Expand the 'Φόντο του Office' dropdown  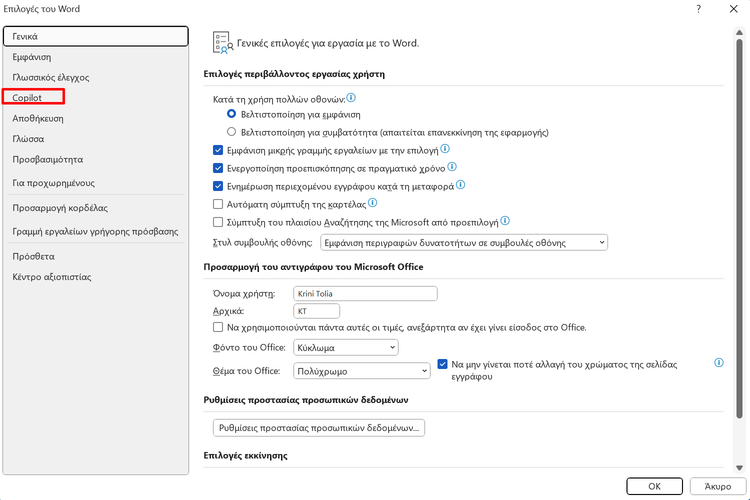345,348
